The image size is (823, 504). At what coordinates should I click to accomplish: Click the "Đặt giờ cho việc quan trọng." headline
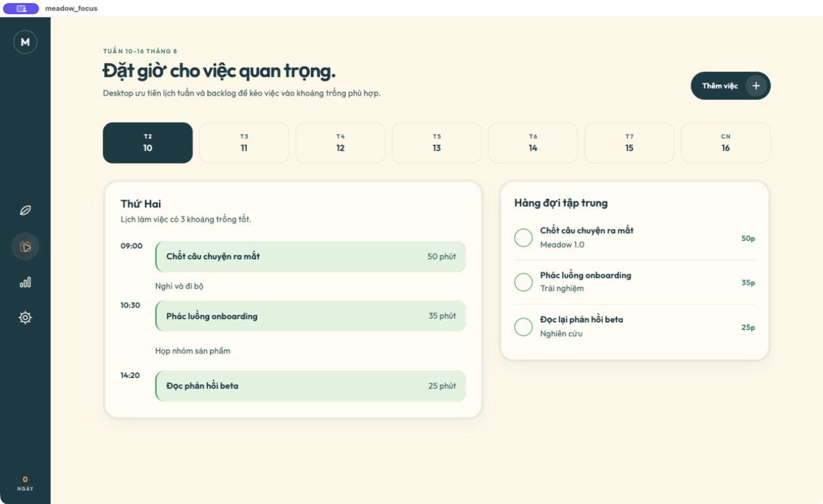click(219, 71)
